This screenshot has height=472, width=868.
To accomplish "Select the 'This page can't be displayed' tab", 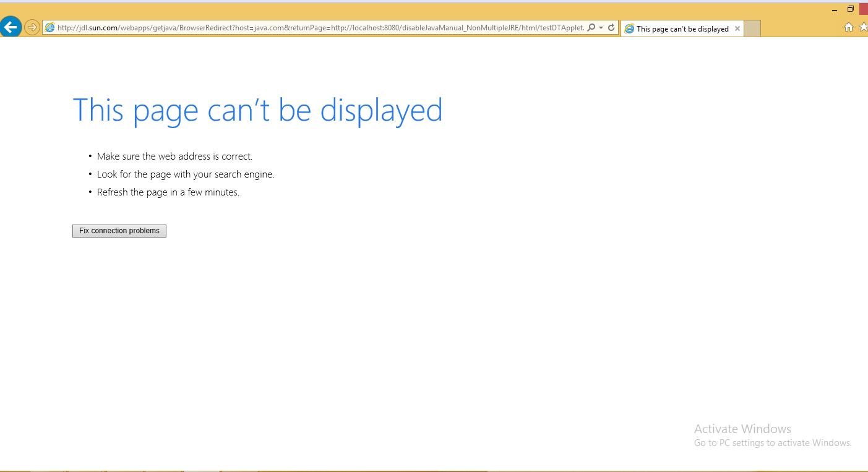I will 682,28.
